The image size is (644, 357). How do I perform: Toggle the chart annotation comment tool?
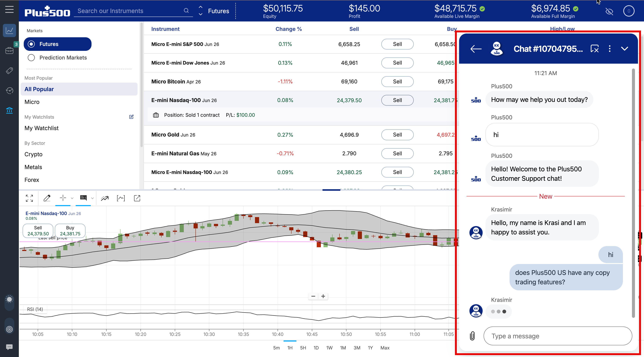[x=83, y=198]
